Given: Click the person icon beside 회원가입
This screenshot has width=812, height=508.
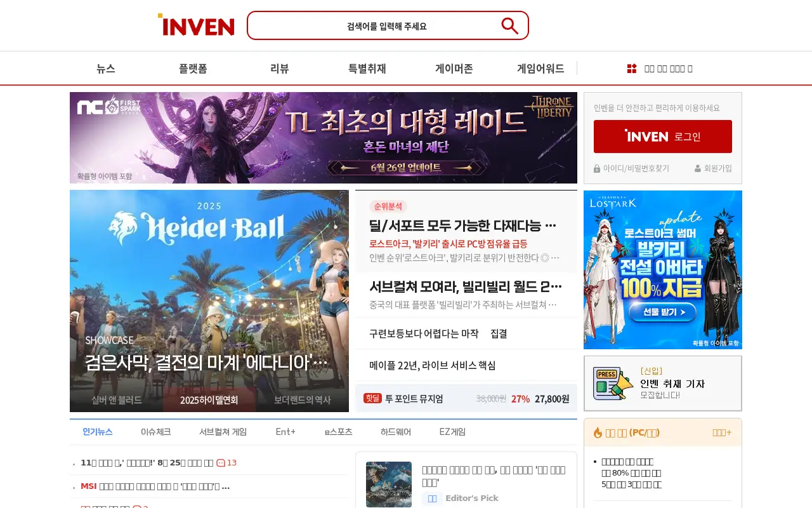Looking at the screenshot, I should [x=698, y=168].
